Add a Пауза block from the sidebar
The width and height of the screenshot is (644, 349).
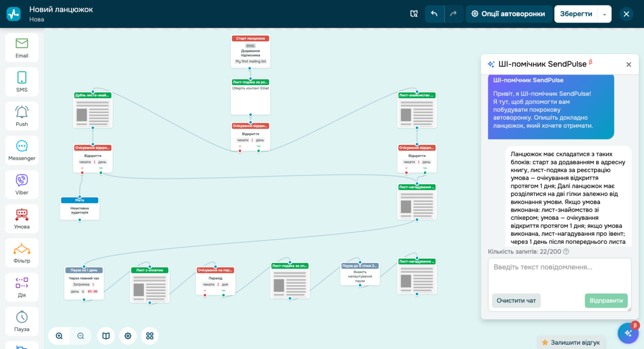(x=22, y=322)
